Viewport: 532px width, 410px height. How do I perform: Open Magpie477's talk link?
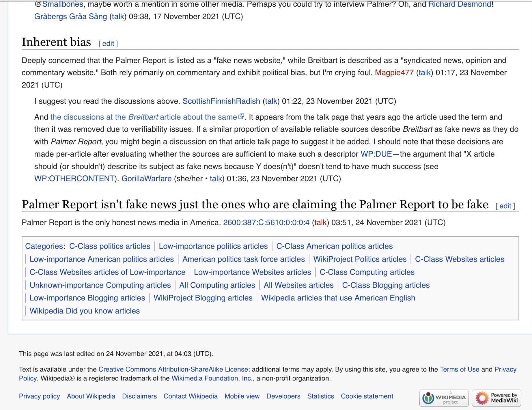pos(425,73)
